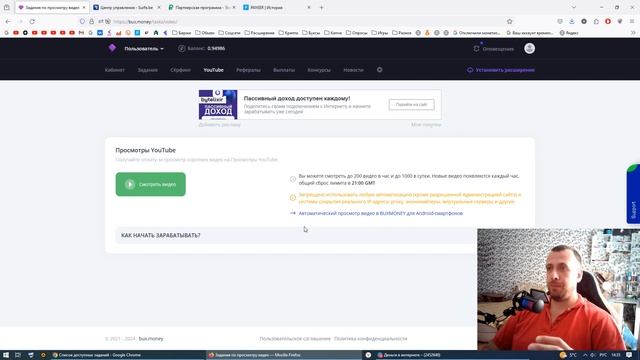This screenshot has width=640, height=360.
Task: Open the Яндекс bookmark
Action: click(569, 33)
